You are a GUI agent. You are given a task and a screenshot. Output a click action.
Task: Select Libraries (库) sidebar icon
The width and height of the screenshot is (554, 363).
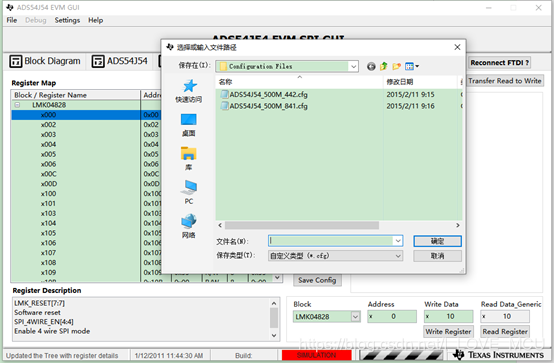189,153
